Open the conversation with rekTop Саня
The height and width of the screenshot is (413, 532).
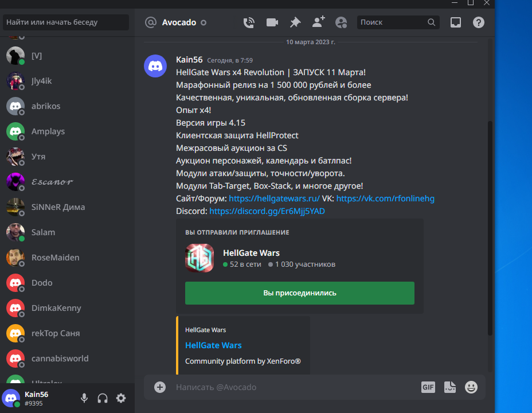(67, 333)
